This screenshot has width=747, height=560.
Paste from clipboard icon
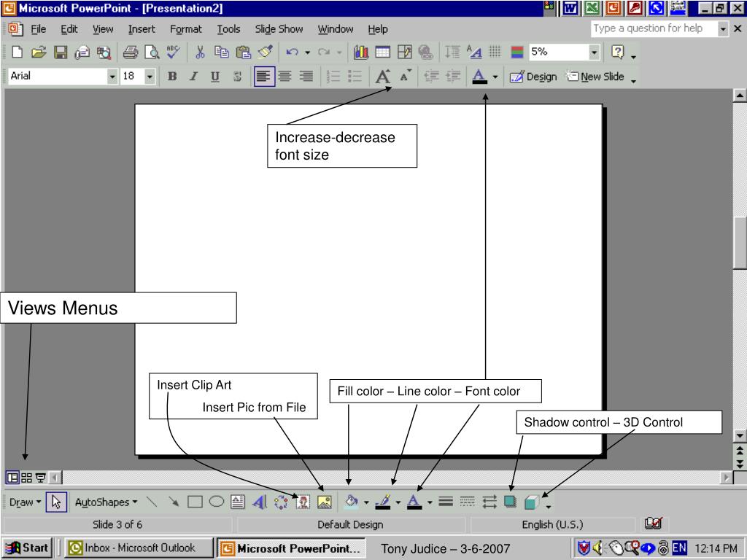tap(244, 52)
